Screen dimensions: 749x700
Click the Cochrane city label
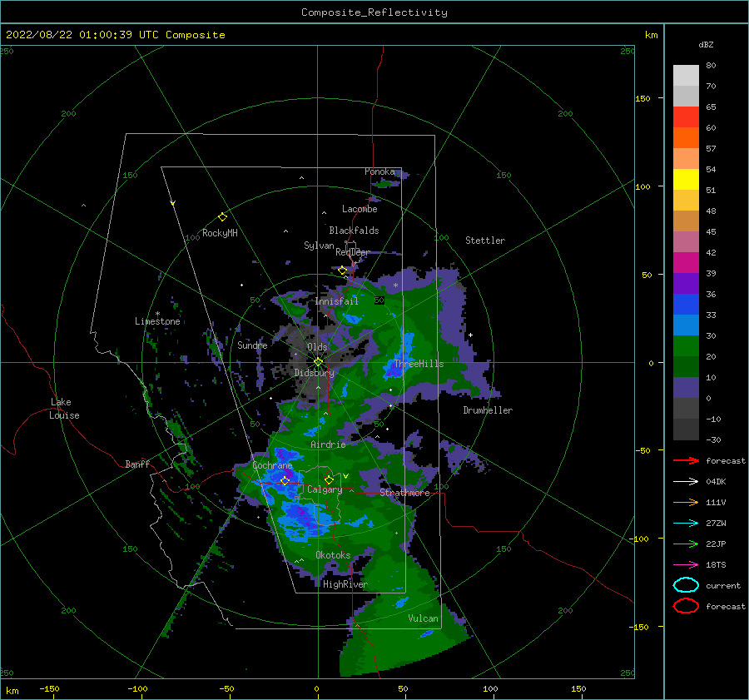pos(272,465)
